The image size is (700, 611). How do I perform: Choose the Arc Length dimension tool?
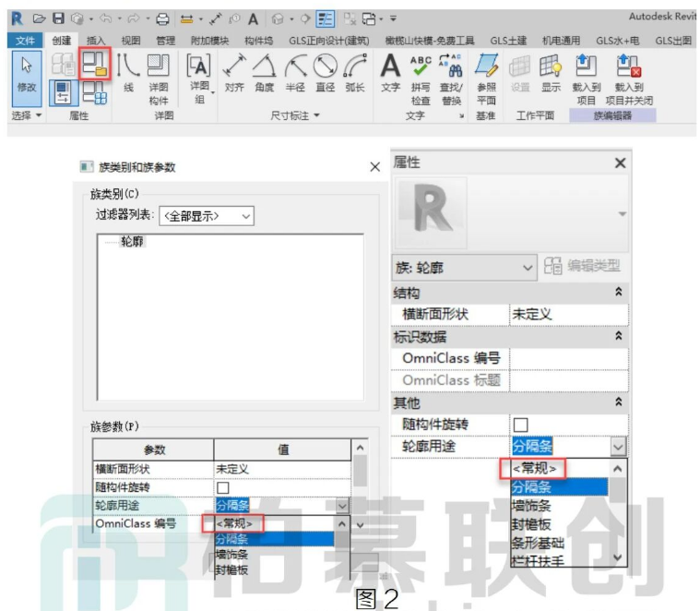[x=355, y=74]
